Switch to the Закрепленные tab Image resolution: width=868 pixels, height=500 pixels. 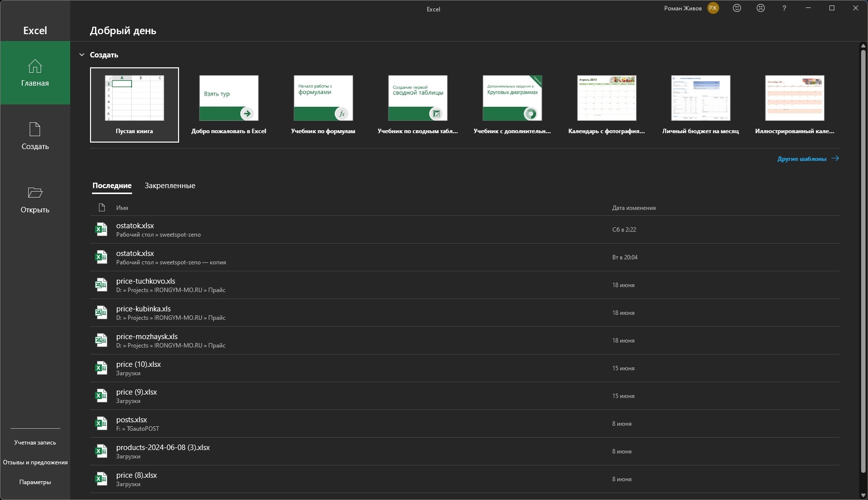[x=170, y=186]
